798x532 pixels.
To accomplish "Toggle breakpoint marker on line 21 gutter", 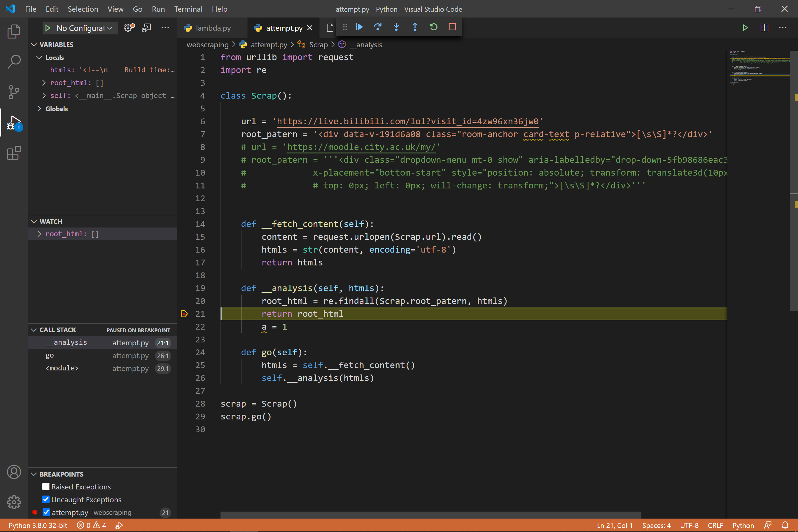I will click(184, 314).
